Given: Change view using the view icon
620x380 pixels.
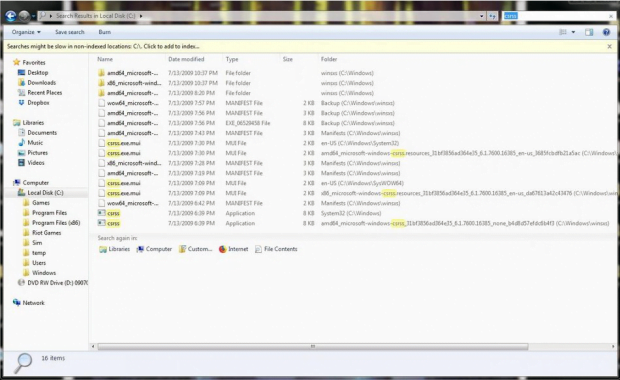Looking at the screenshot, I should click(x=563, y=32).
